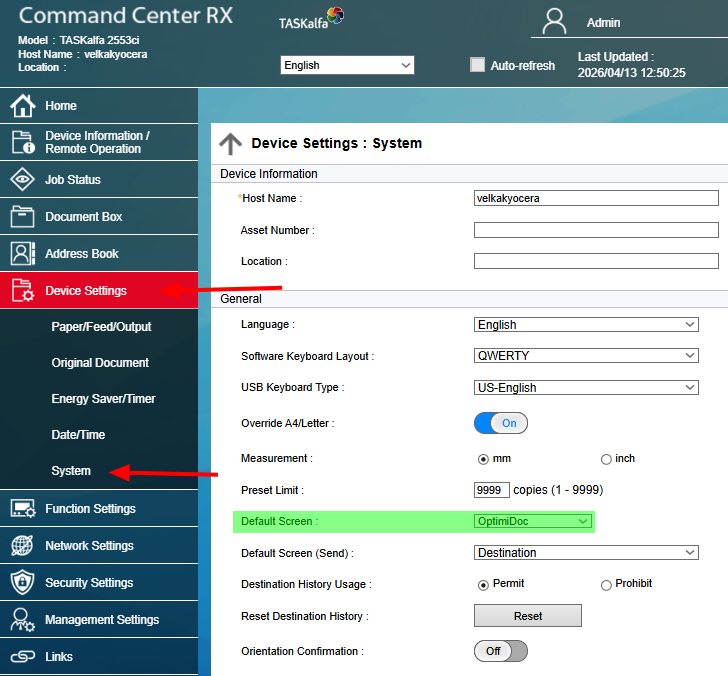
Task: Open Device Information folder icon
Action: [22, 142]
